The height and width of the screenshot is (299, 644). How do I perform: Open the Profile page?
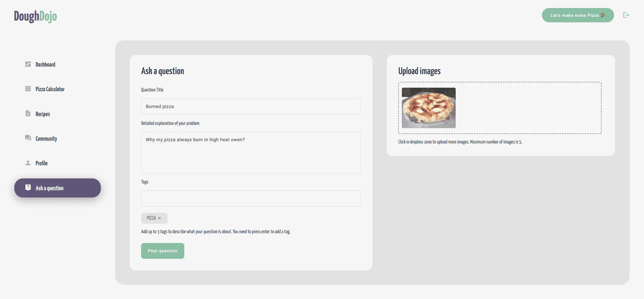tap(42, 163)
